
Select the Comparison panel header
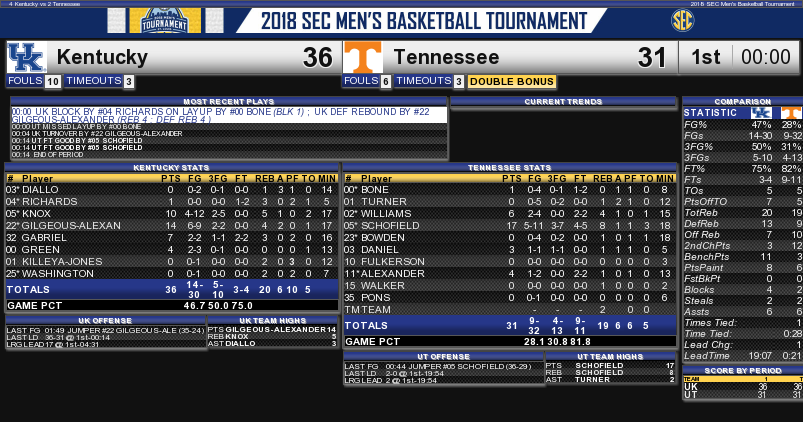[x=743, y=101]
